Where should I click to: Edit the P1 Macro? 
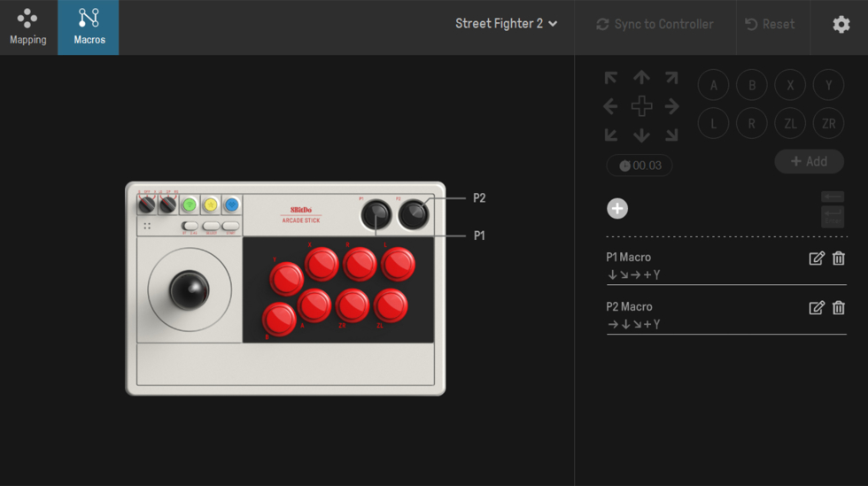click(x=817, y=258)
